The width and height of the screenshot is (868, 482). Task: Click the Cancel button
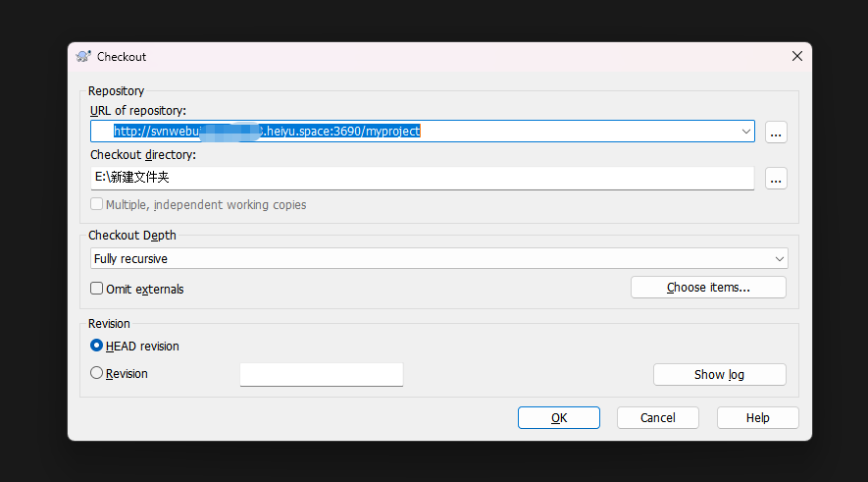point(658,418)
